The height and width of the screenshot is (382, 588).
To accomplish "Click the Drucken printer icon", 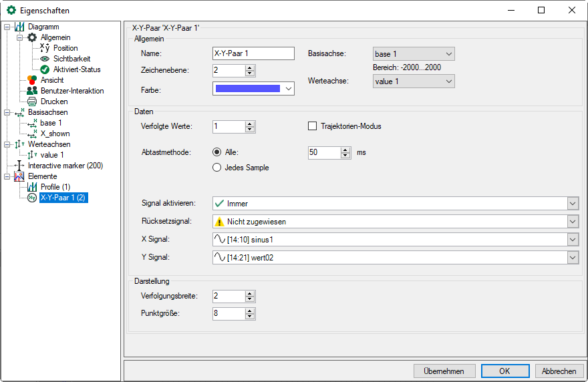I will click(x=32, y=102).
